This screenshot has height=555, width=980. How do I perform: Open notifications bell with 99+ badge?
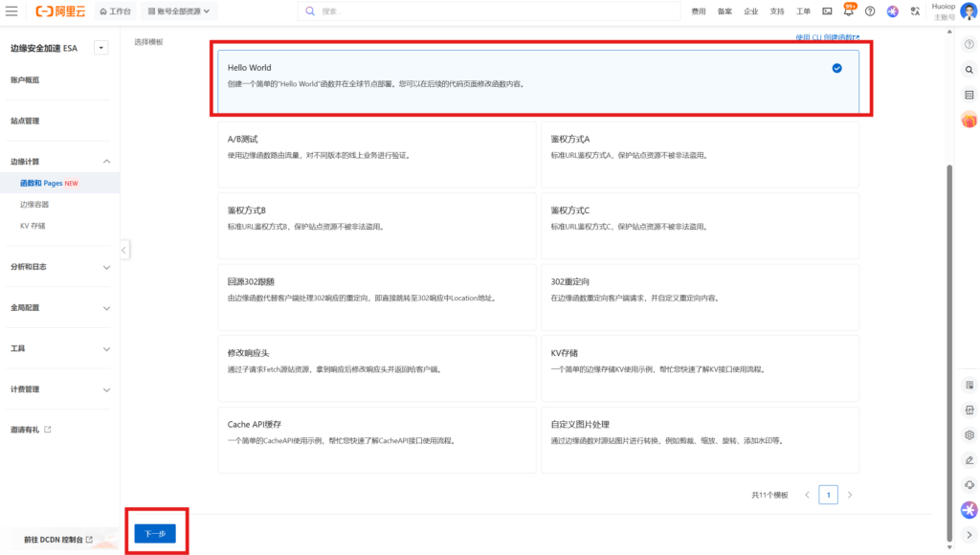848,11
